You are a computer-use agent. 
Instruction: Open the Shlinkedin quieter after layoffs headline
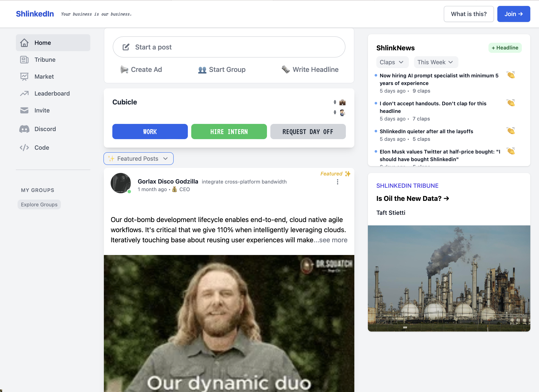coord(426,131)
